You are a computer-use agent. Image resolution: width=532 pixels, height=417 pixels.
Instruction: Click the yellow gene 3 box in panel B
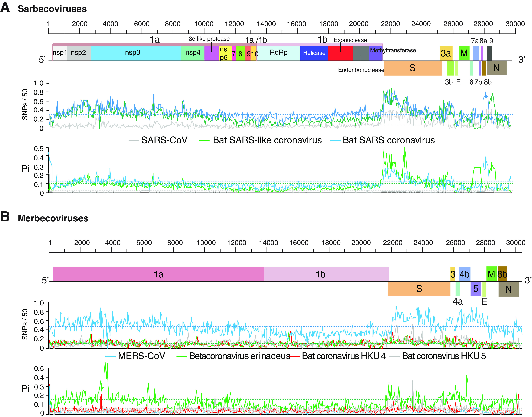click(x=453, y=274)
